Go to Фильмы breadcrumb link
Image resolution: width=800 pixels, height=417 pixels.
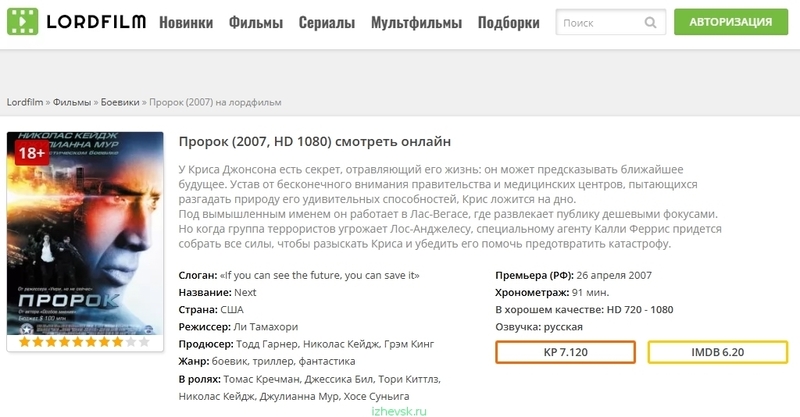click(72, 102)
